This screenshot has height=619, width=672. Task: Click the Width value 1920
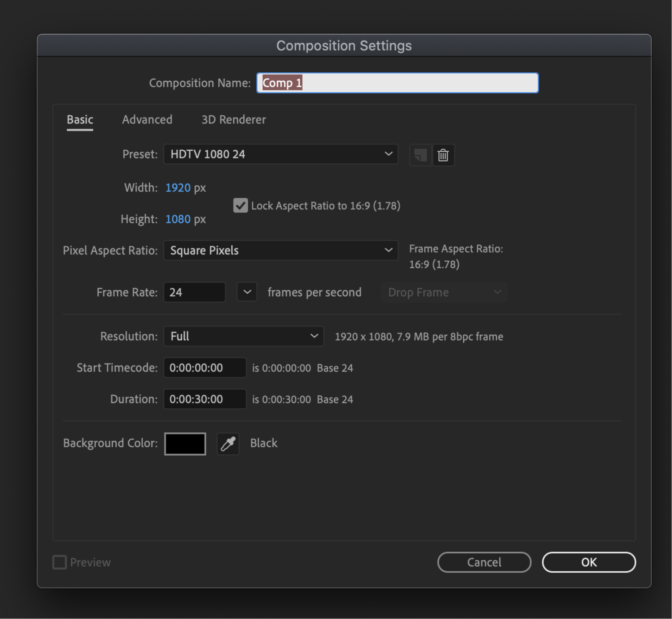tap(178, 188)
